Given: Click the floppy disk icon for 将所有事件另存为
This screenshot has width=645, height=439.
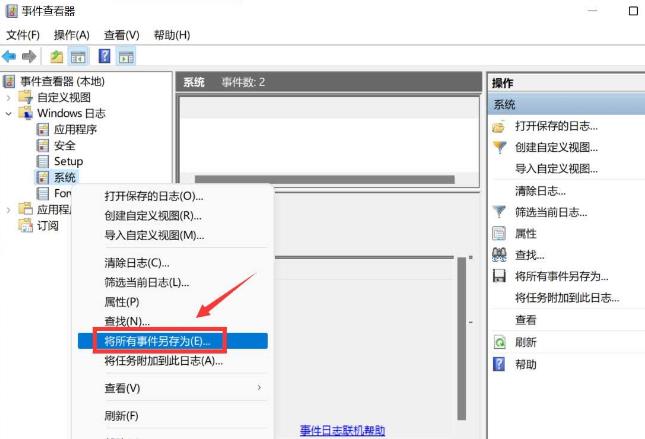Looking at the screenshot, I should point(499,276).
